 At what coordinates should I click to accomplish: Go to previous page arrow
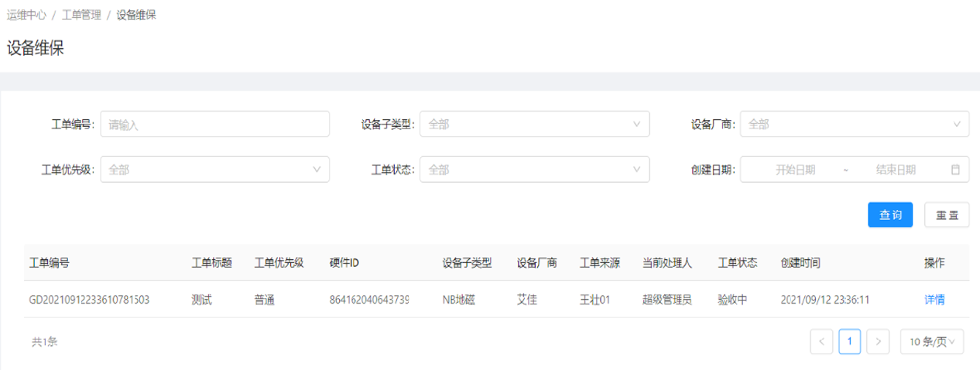pyautogui.click(x=821, y=341)
